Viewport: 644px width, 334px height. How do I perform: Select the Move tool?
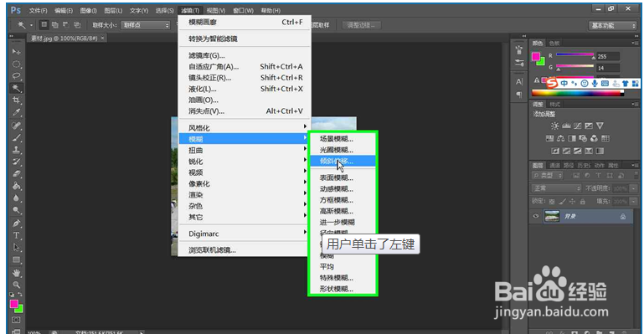(17, 52)
